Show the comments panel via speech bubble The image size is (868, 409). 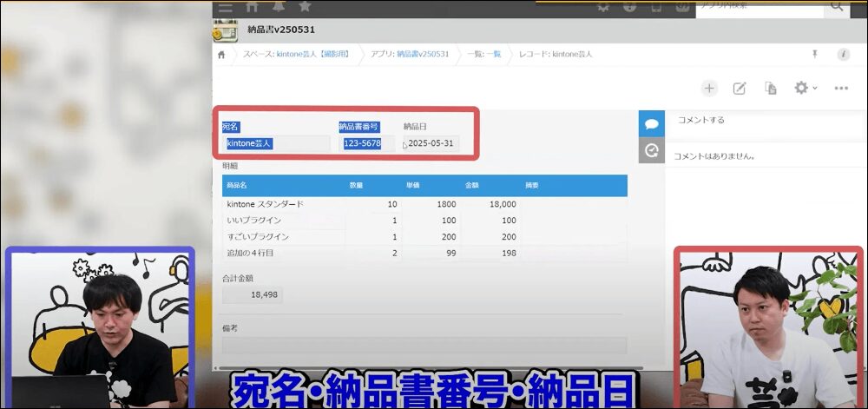[x=652, y=124]
